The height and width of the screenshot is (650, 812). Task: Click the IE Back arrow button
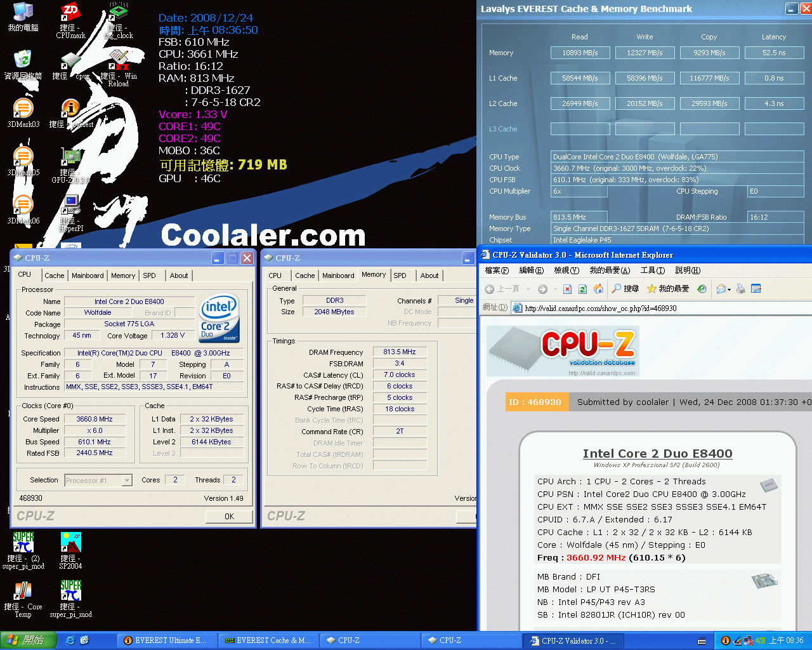[x=489, y=289]
